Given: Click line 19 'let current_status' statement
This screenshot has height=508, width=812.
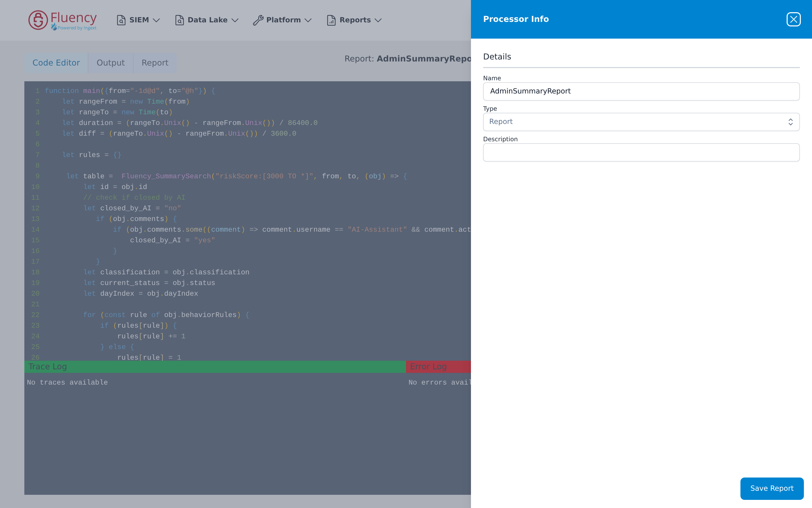Looking at the screenshot, I should [149, 283].
